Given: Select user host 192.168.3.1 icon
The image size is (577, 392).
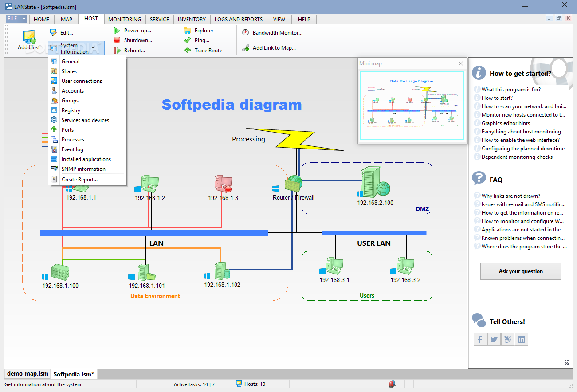Looking at the screenshot, I should (335, 266).
